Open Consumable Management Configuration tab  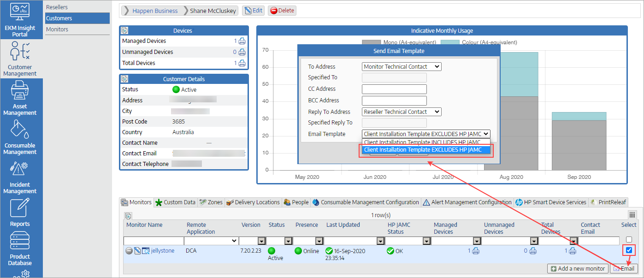pos(366,202)
